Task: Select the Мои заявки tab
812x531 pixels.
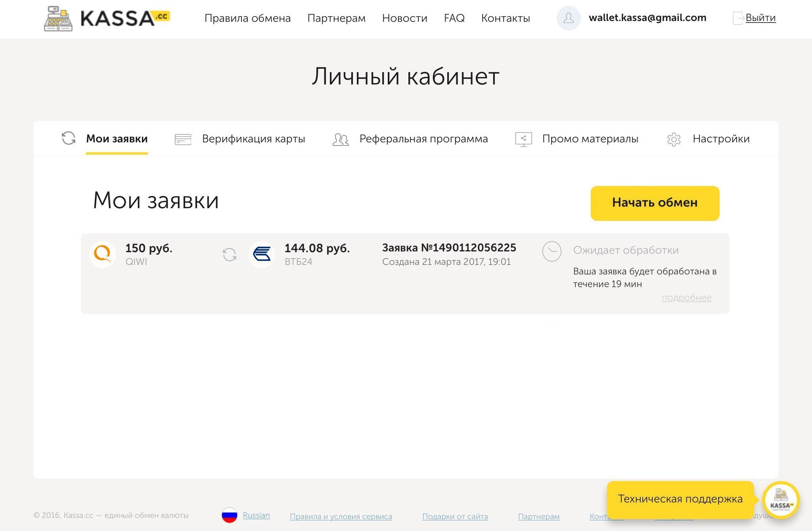Action: [117, 139]
